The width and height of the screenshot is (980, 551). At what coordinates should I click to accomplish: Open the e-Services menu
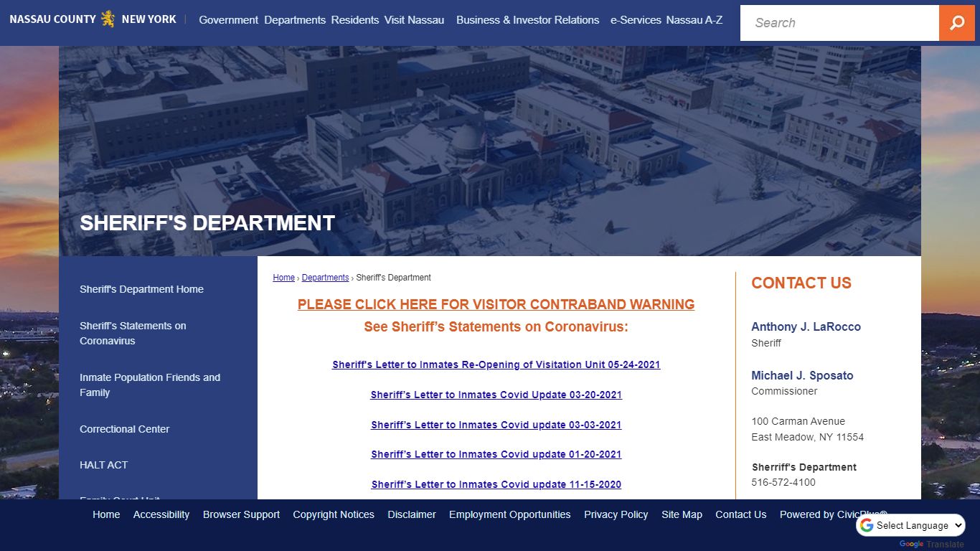pos(636,20)
